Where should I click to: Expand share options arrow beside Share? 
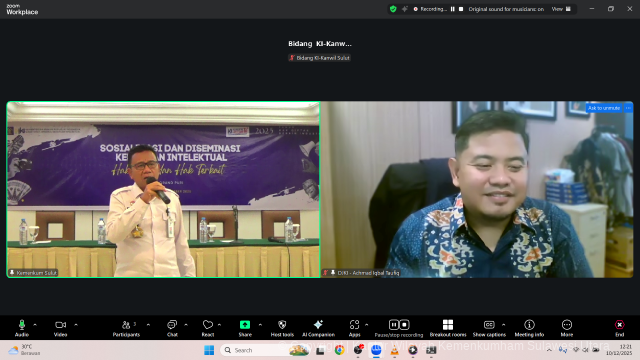pyautogui.click(x=260, y=325)
